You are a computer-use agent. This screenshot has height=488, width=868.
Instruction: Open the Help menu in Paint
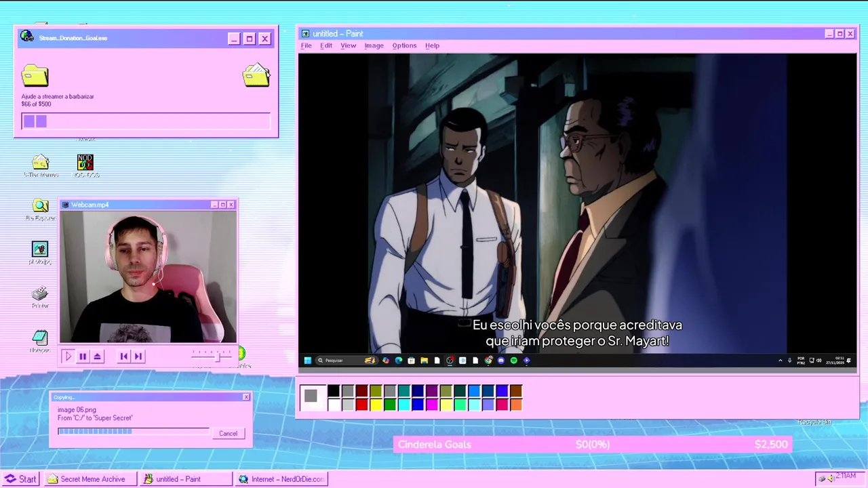tap(433, 45)
